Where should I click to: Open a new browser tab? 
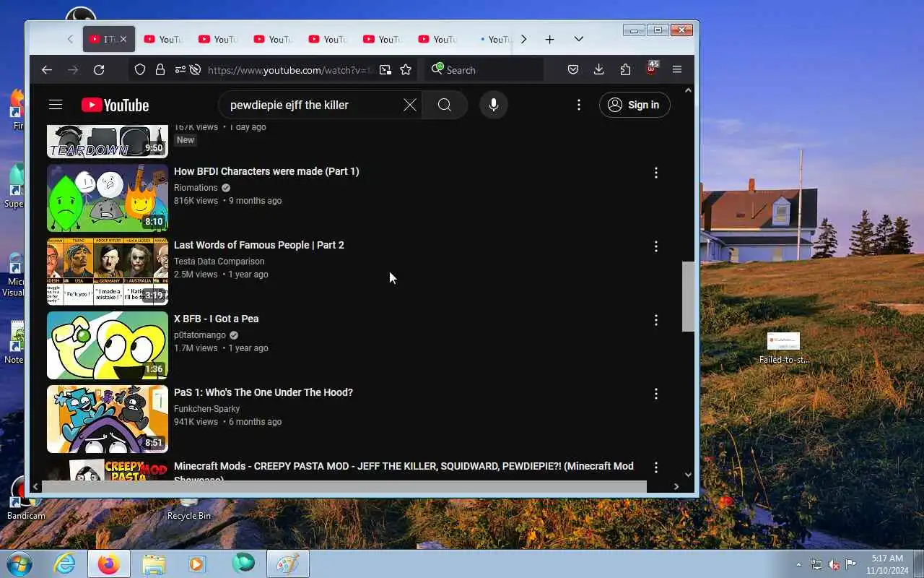[549, 39]
